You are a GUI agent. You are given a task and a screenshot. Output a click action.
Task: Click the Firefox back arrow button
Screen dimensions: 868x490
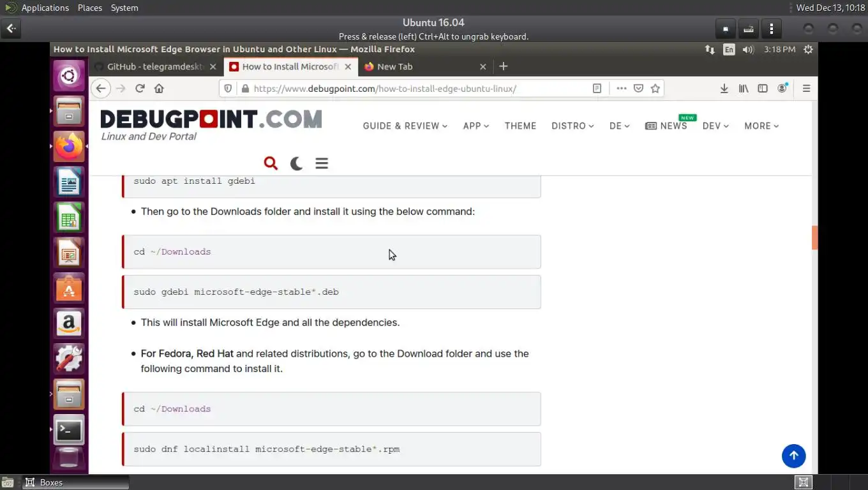click(101, 89)
